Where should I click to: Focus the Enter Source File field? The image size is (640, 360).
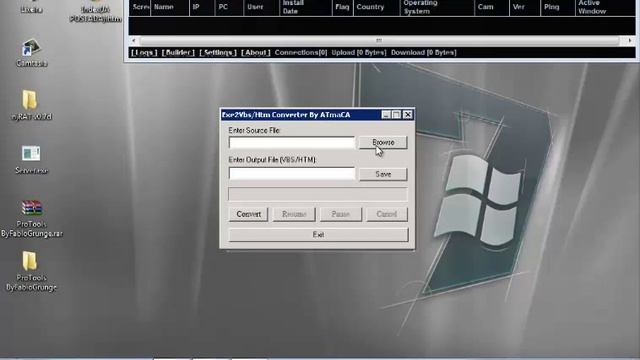click(292, 142)
